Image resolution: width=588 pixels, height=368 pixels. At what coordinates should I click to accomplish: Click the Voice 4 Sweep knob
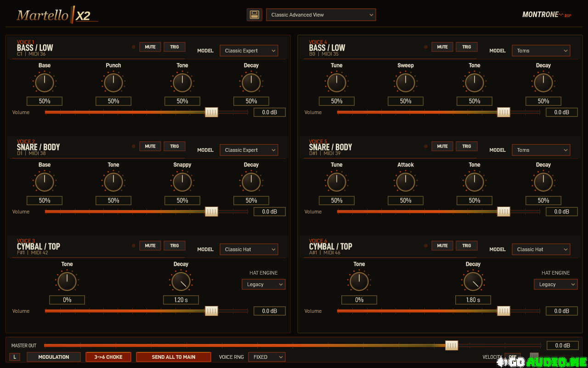[406, 83]
